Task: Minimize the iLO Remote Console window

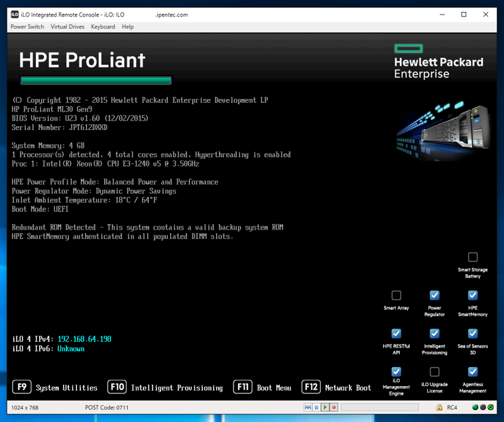Action: [x=442, y=15]
